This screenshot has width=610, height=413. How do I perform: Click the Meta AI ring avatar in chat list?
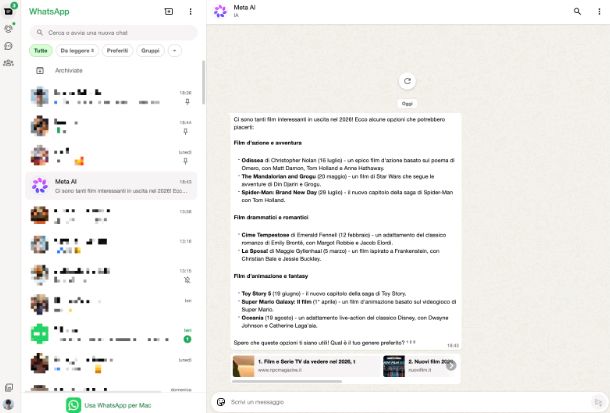[40, 186]
